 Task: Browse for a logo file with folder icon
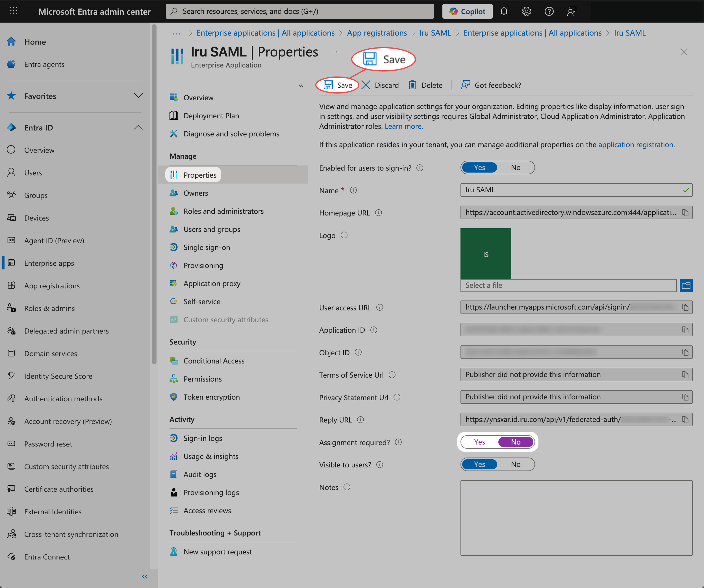(x=686, y=285)
